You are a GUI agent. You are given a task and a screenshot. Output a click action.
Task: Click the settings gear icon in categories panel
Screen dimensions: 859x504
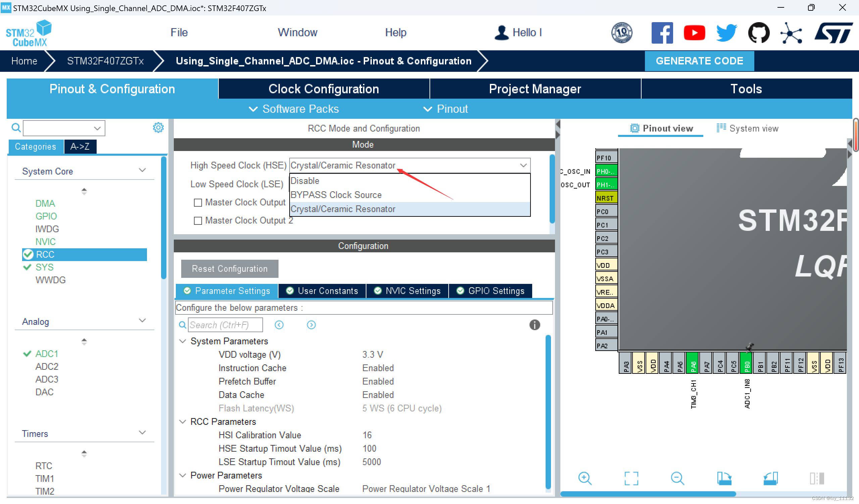158,128
